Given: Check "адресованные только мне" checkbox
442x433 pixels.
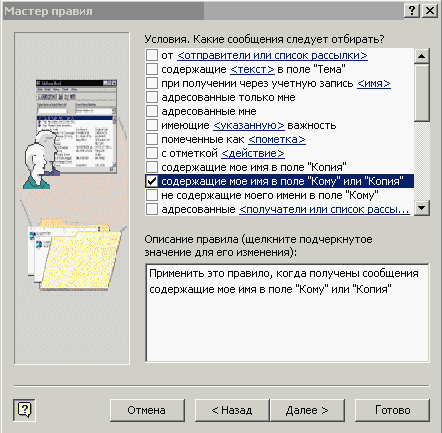Looking at the screenshot, I should click(152, 97).
